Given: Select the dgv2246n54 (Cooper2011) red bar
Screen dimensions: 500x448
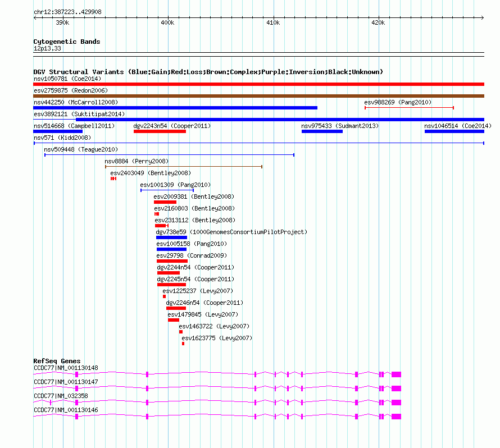Looking at the screenshot, I should pos(176,308).
